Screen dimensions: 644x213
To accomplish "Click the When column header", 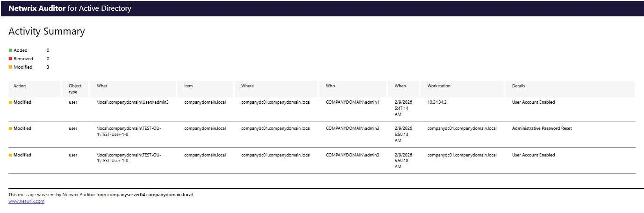I will tap(400, 86).
